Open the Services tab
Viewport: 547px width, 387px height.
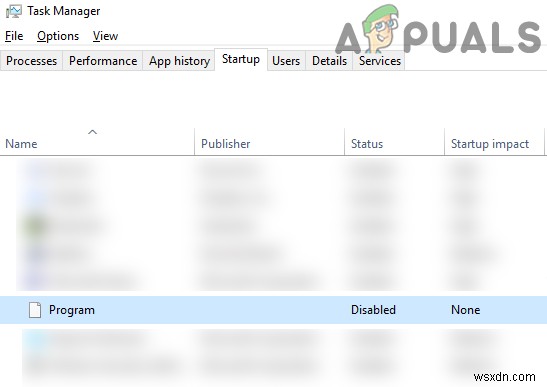click(x=380, y=61)
